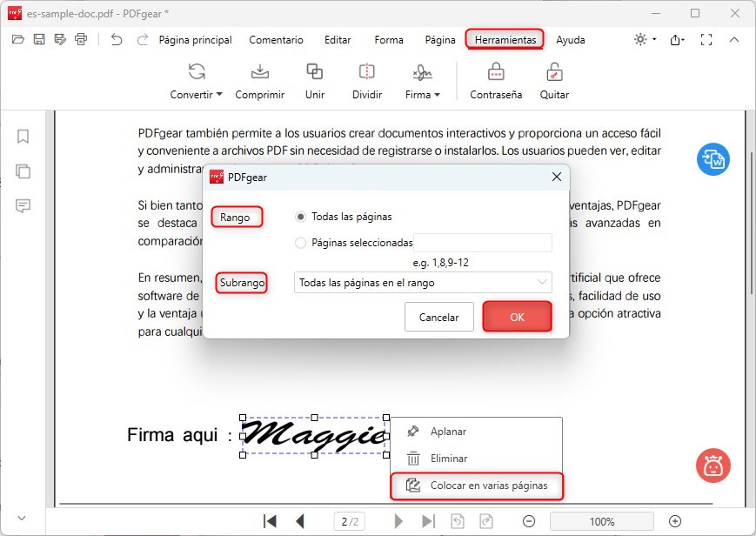This screenshot has height=536, width=756.
Task: Select the Comprimir PDF tool
Action: [x=260, y=81]
